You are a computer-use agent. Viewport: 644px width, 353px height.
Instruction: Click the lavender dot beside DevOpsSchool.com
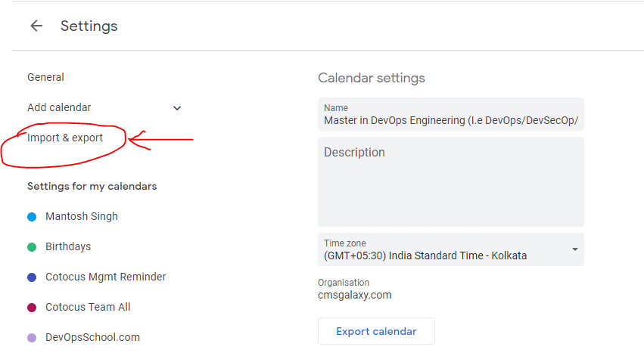(x=32, y=338)
